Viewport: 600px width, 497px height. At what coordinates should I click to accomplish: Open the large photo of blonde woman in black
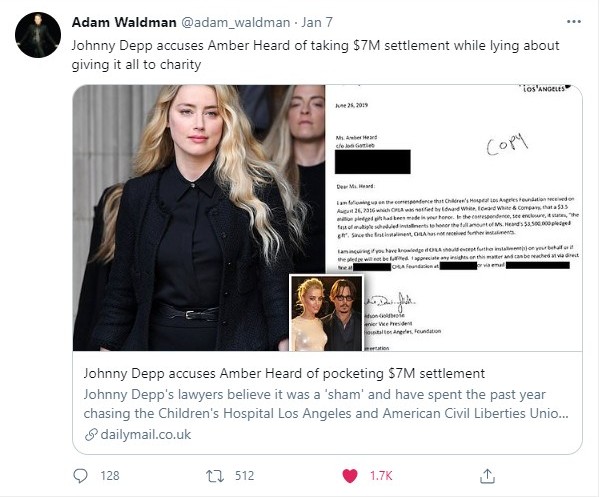(x=199, y=217)
